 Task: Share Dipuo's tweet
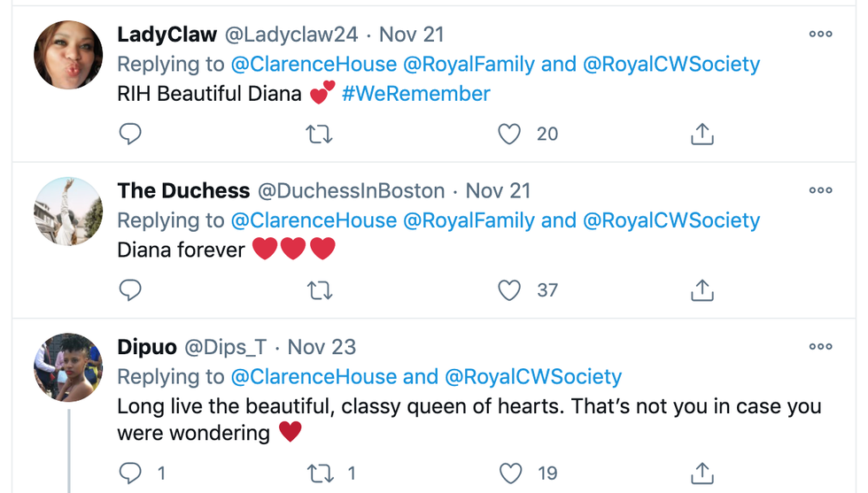(701, 474)
